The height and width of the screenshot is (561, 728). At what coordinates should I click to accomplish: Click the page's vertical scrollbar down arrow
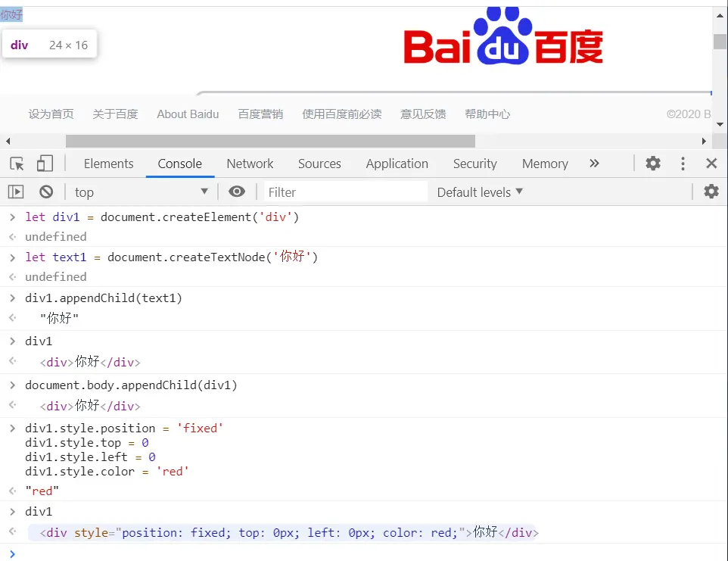pyautogui.click(x=720, y=124)
